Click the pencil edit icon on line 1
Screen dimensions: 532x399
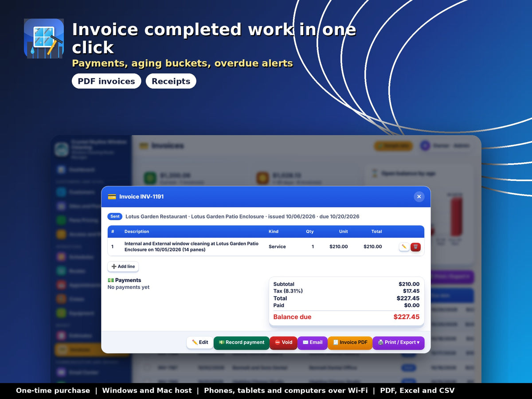point(404,247)
